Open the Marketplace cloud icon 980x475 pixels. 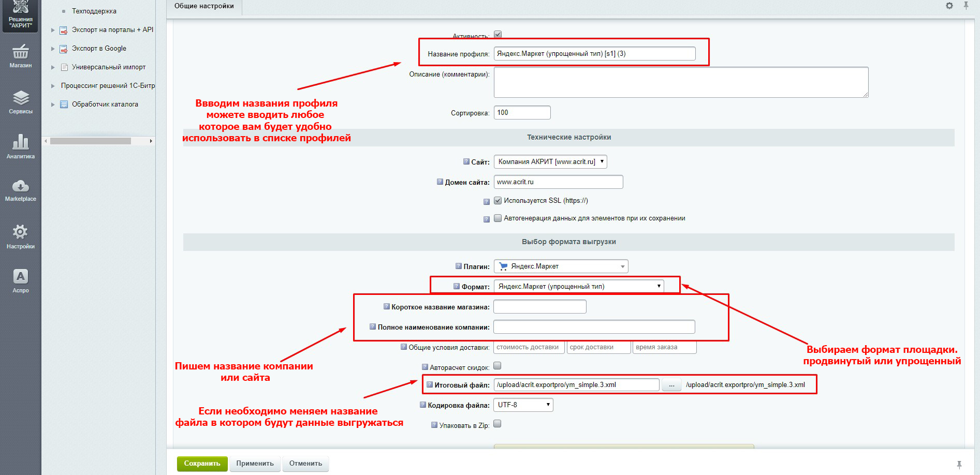(20, 190)
